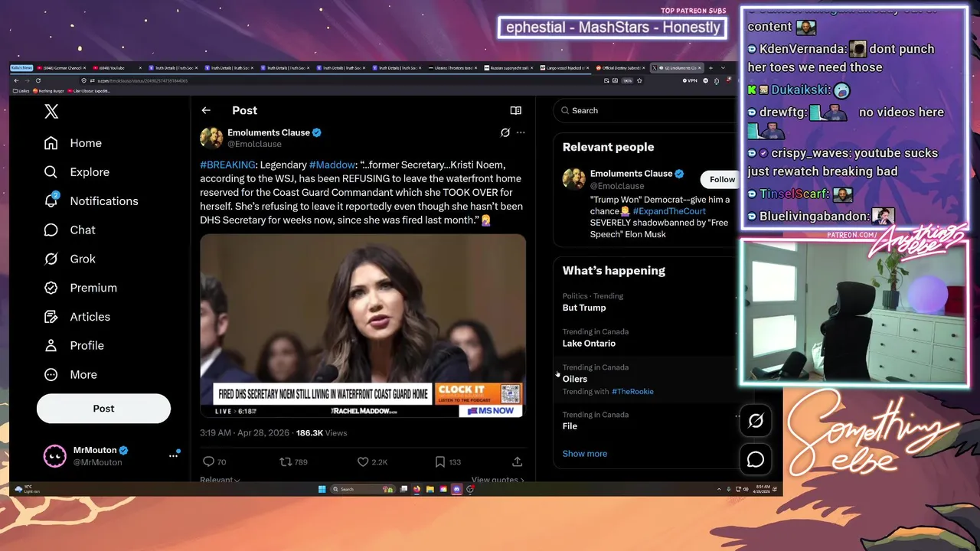Open File Explorer from the taskbar
Viewport: 980px width, 551px height.
click(x=430, y=489)
